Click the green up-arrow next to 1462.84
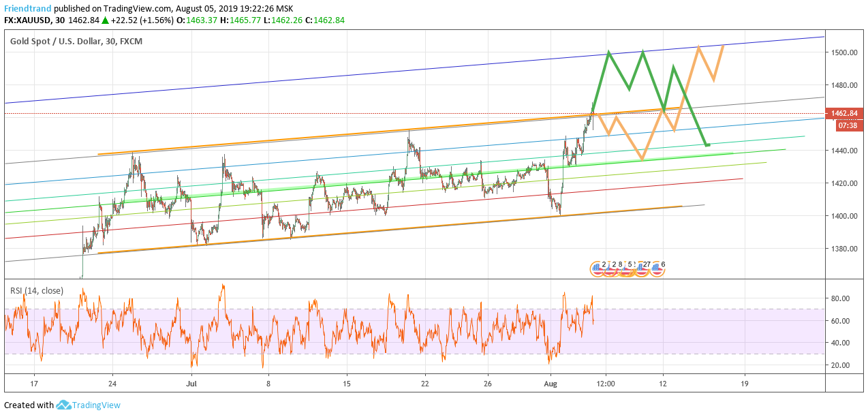Image resolution: width=868 pixels, height=417 pixels. coord(106,20)
